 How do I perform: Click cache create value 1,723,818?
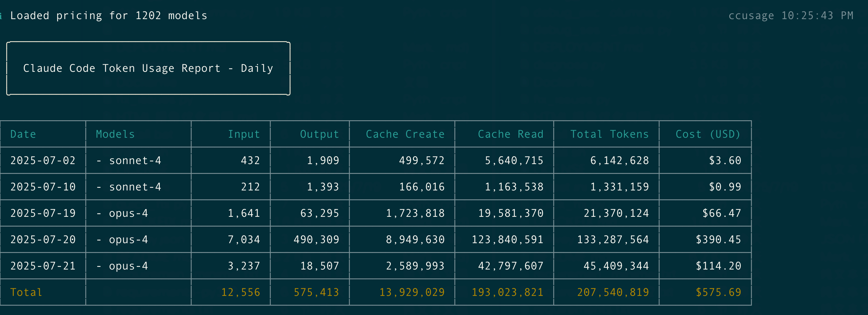point(415,213)
